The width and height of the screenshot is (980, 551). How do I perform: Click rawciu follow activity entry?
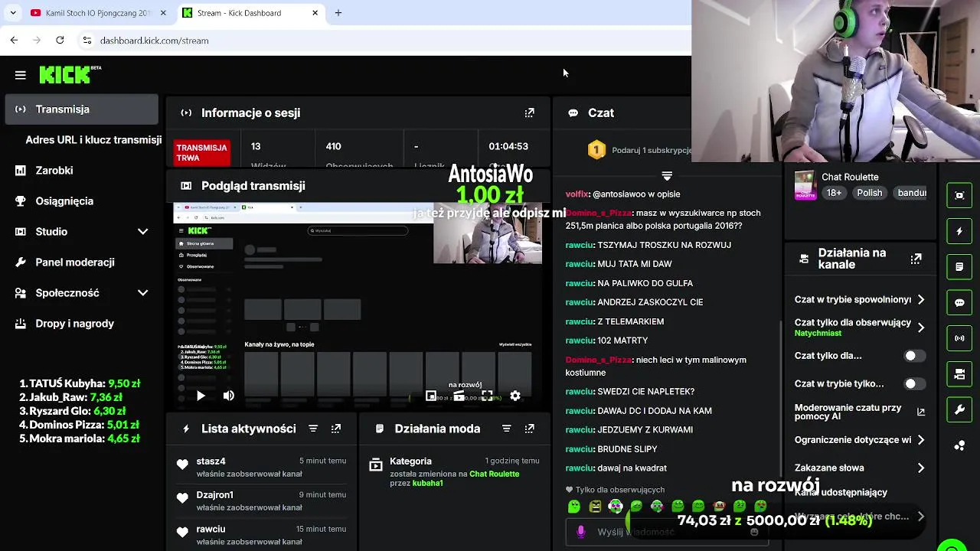[x=260, y=535]
